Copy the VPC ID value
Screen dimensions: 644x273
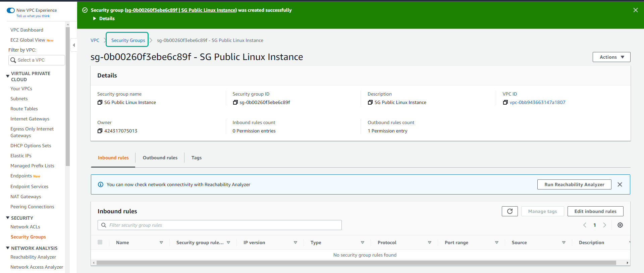click(505, 102)
